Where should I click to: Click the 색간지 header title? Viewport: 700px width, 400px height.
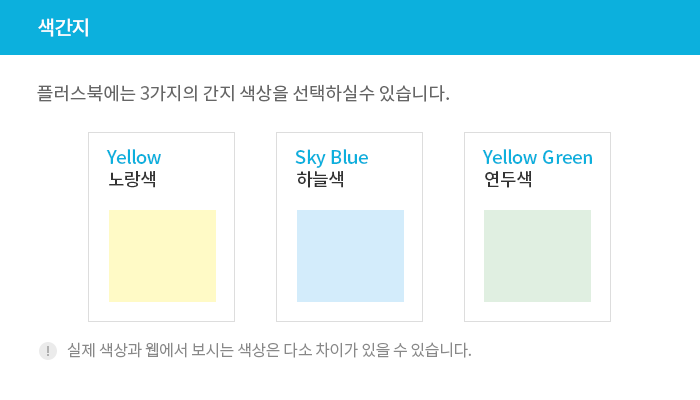(63, 27)
